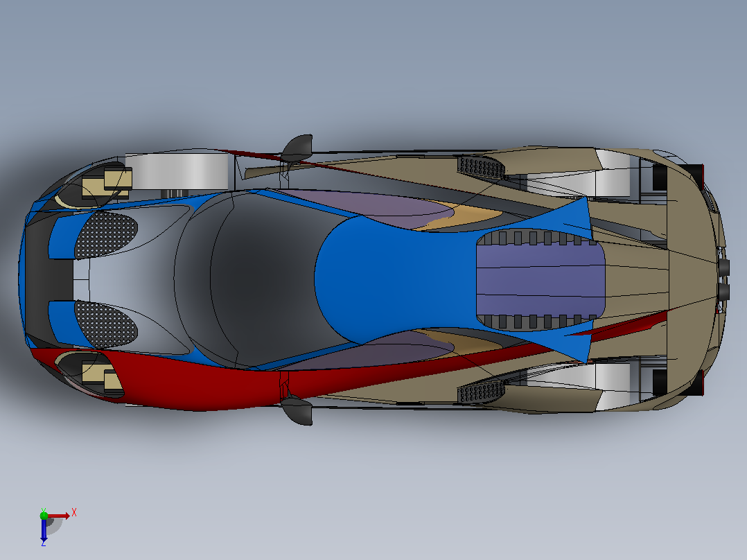Select the headlamp block in the red fender
The height and width of the screenshot is (560, 747).
(101, 374)
